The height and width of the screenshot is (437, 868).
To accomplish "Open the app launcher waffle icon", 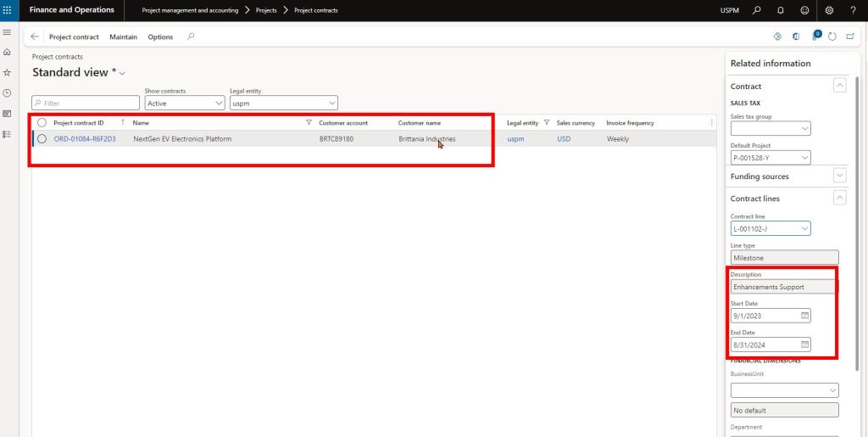I will coord(8,10).
